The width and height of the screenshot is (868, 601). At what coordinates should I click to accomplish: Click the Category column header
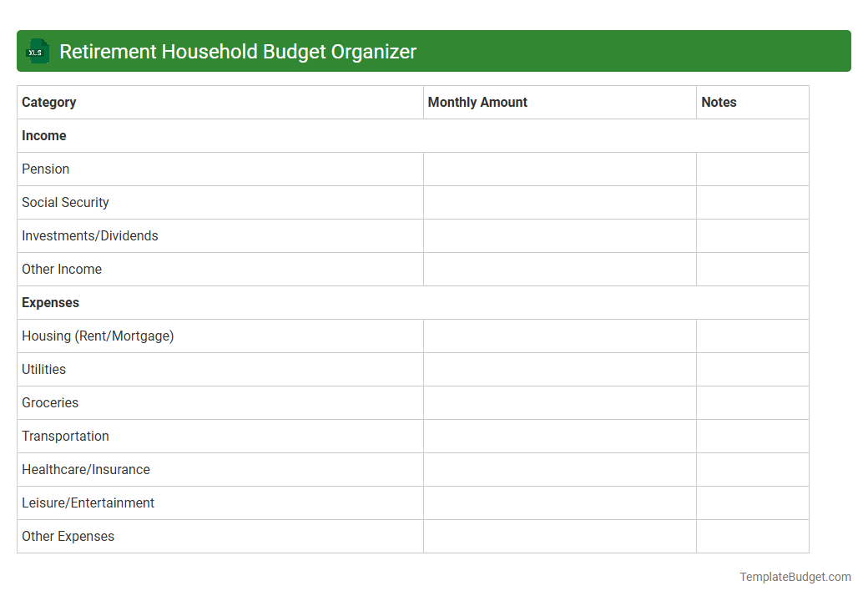48,102
